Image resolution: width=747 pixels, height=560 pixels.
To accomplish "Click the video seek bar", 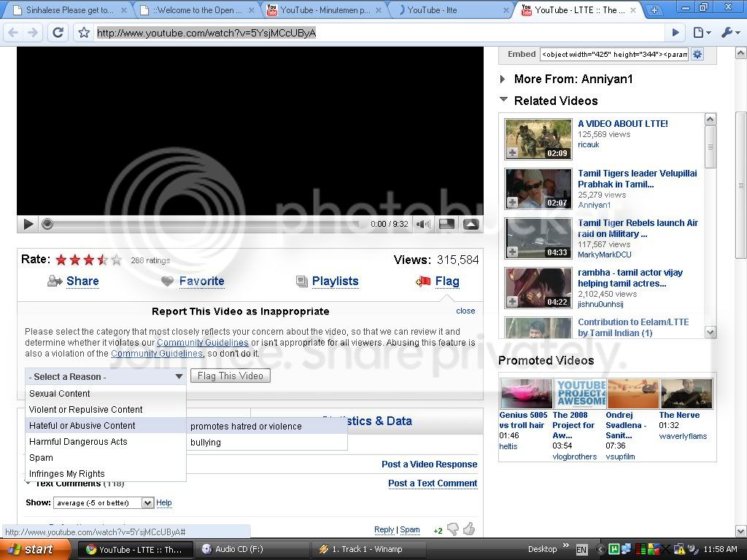I will pos(205,224).
